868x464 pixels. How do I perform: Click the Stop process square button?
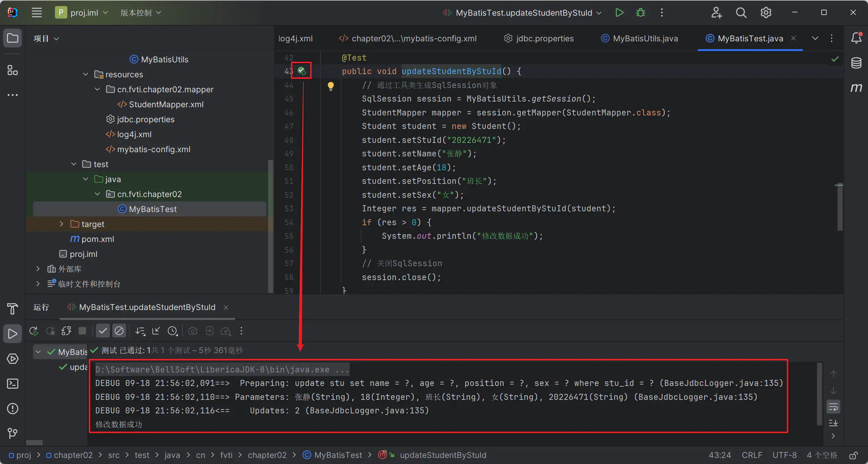(82, 331)
